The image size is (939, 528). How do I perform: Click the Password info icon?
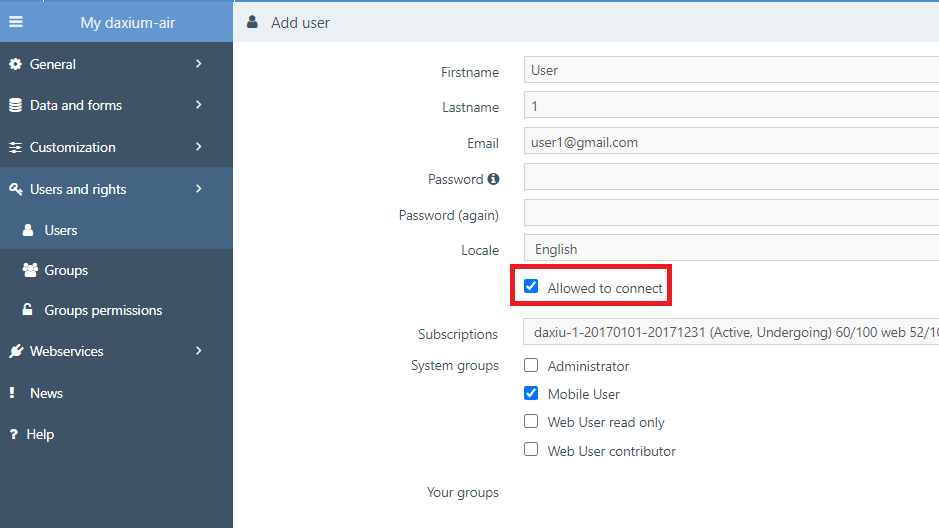click(493, 179)
